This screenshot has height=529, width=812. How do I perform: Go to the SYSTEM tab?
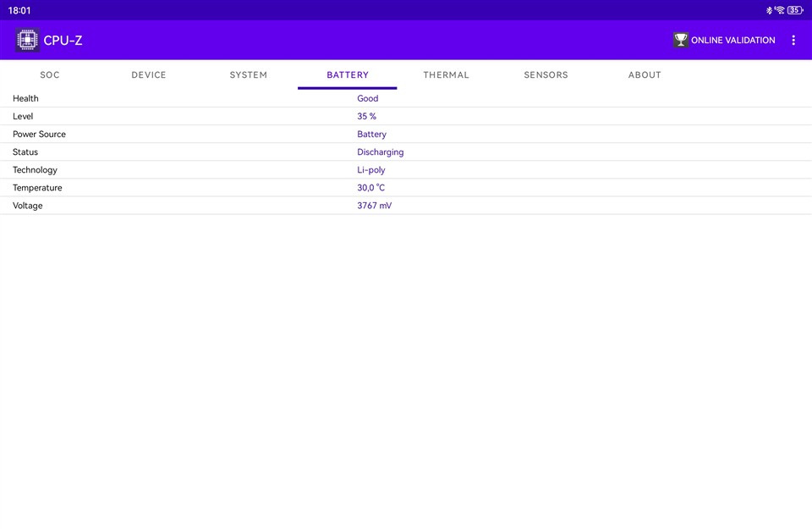(248, 74)
